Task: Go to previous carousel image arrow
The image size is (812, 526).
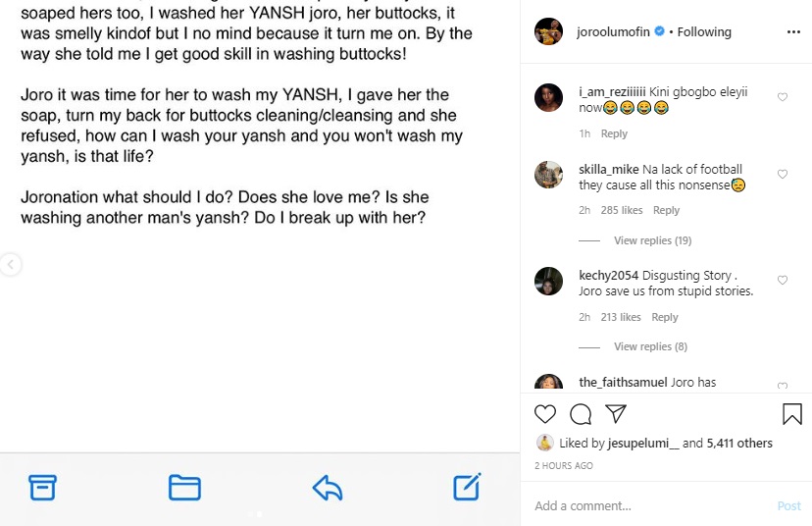Action: coord(10,264)
